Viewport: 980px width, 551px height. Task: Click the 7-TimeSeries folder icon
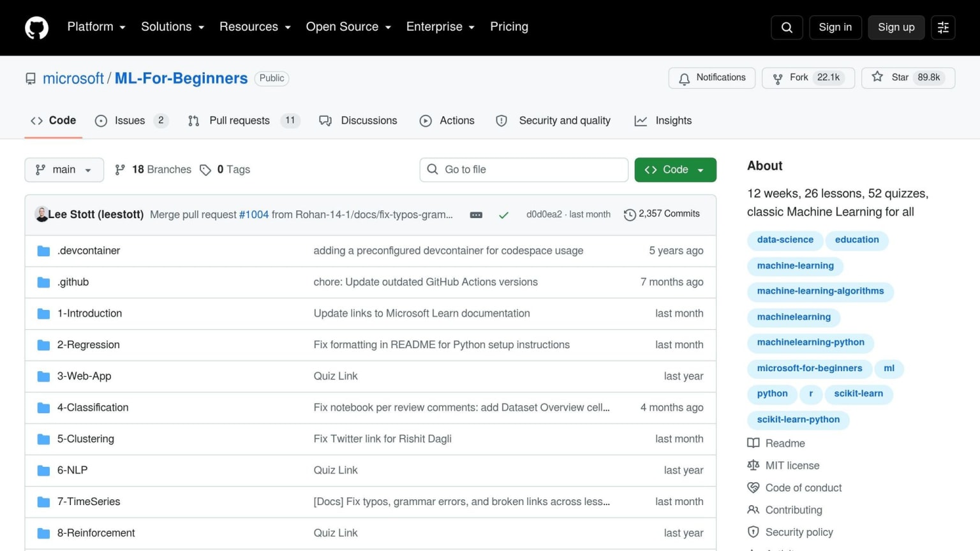pyautogui.click(x=43, y=502)
